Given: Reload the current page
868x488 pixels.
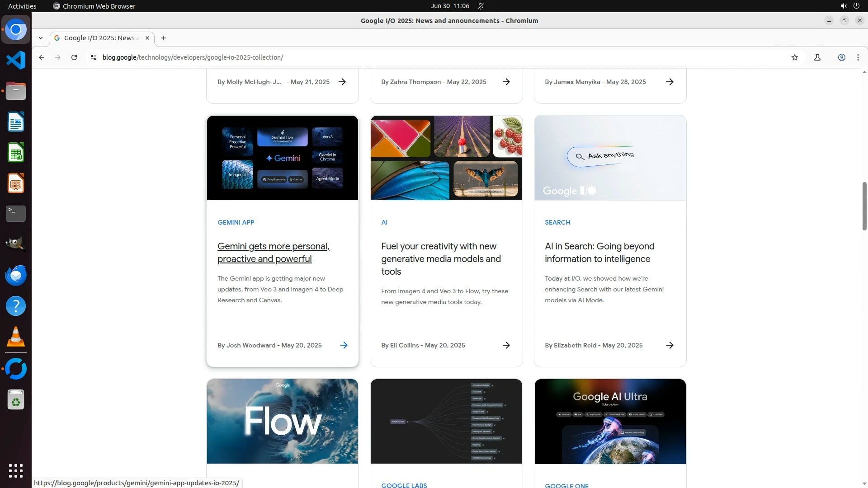Looking at the screenshot, I should coord(74,57).
